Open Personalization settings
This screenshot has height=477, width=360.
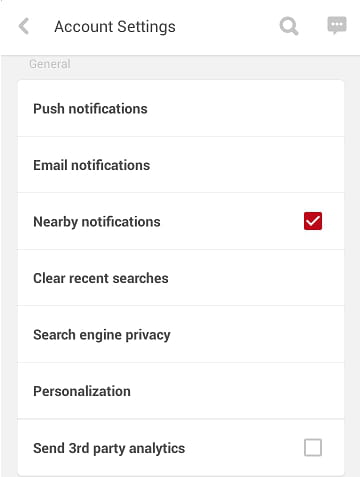click(181, 391)
